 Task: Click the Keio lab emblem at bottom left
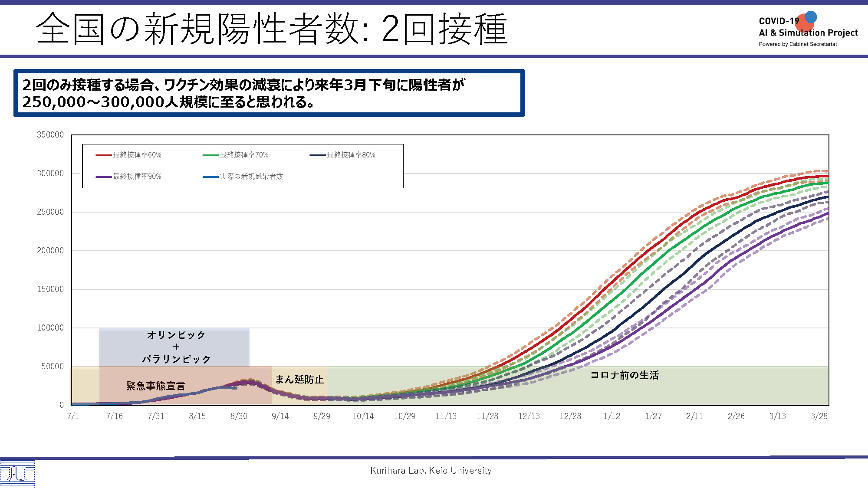click(x=17, y=474)
